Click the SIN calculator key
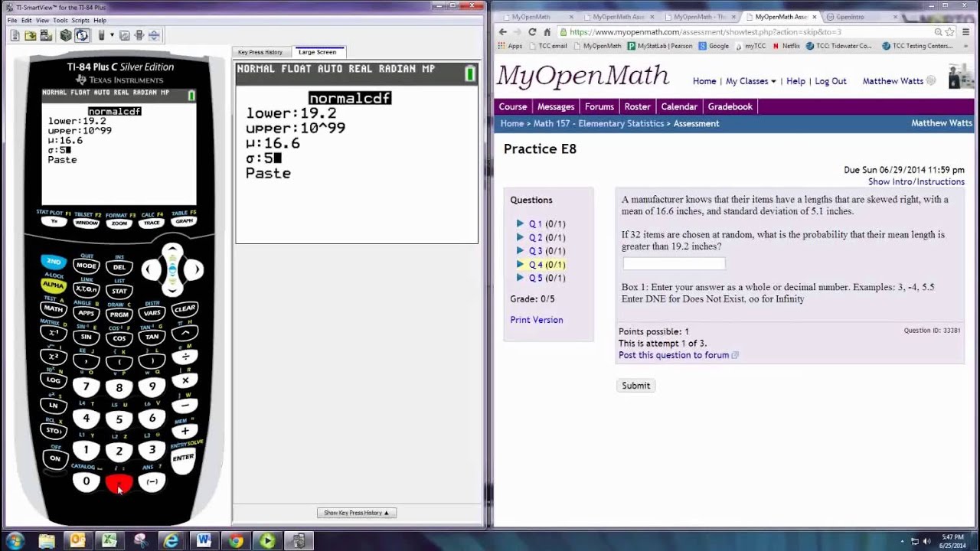The height and width of the screenshot is (551, 980). pyautogui.click(x=86, y=337)
